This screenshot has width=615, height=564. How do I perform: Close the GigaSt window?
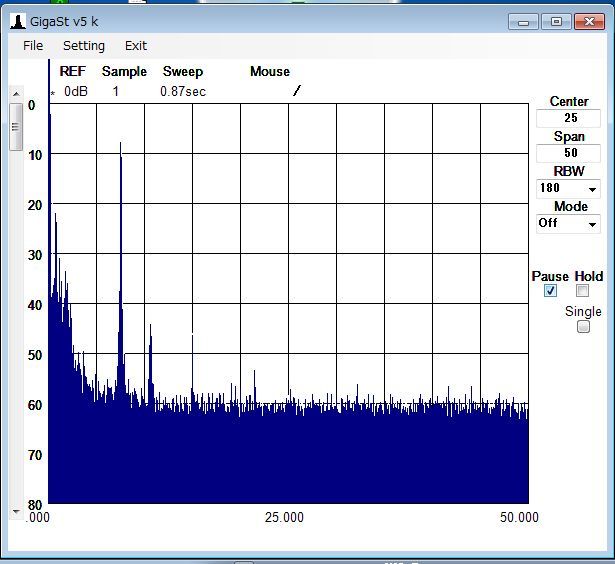click(589, 22)
